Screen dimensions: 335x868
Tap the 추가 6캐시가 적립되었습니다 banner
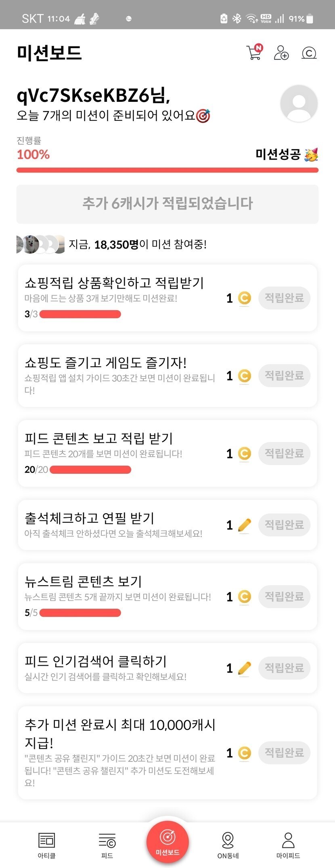click(x=167, y=204)
